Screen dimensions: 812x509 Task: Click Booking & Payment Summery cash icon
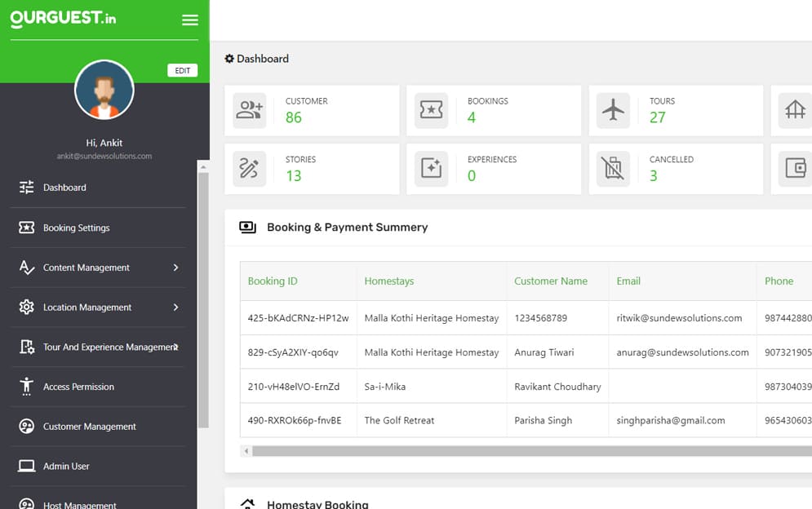[247, 228]
